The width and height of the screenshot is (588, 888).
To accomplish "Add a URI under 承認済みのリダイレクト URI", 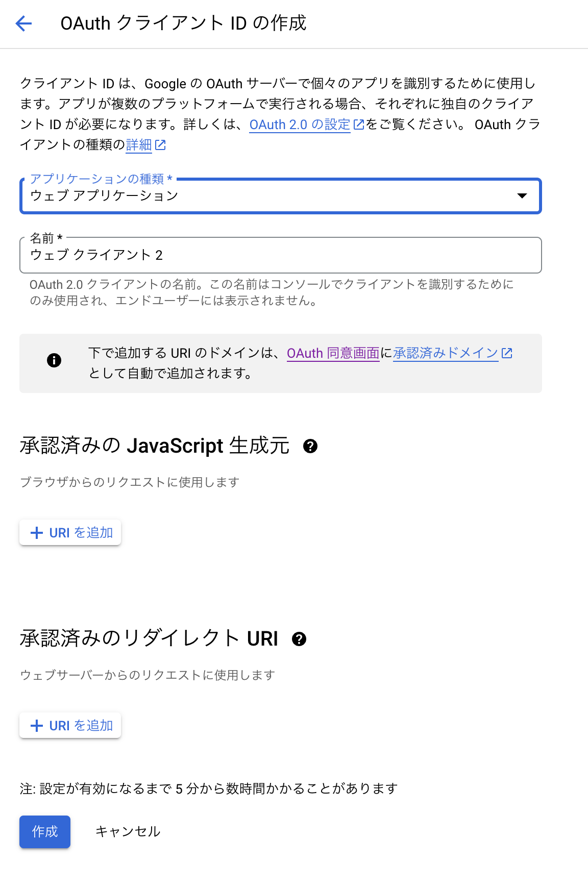I will [70, 726].
